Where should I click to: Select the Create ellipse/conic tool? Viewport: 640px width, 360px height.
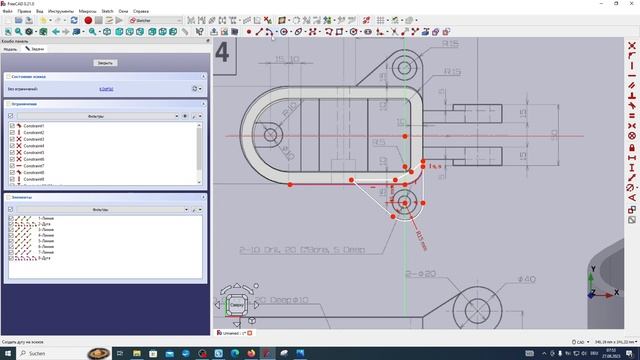click(x=298, y=32)
